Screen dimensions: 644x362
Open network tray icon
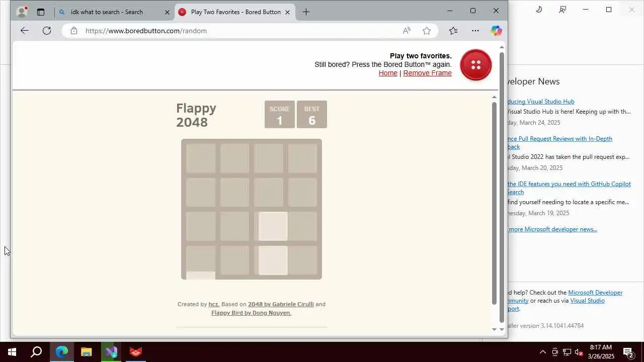coord(567,352)
